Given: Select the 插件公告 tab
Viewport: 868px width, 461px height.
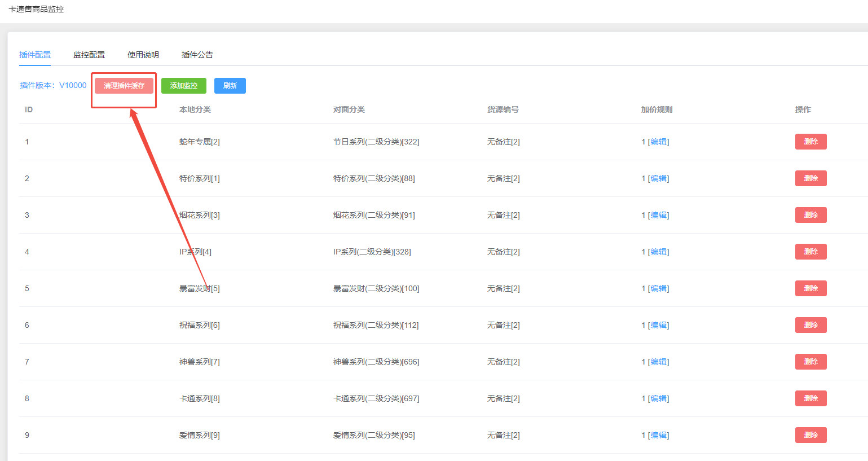Looking at the screenshot, I should click(197, 55).
